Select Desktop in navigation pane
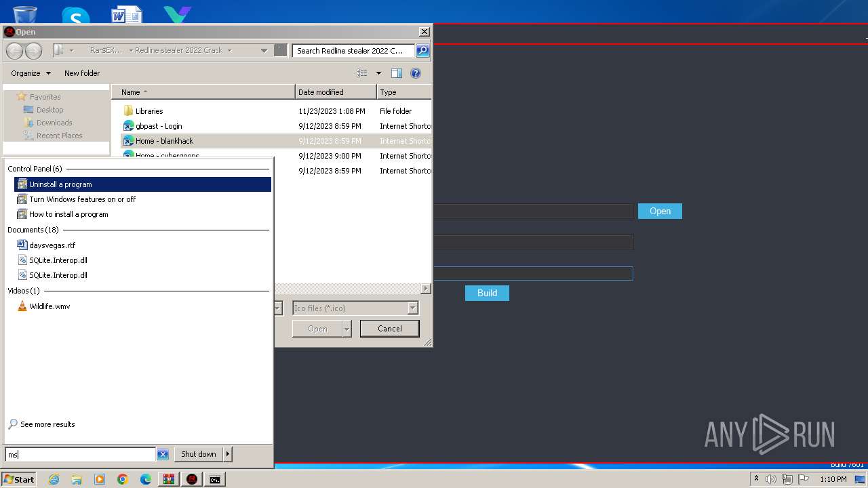868x488 pixels. point(50,110)
